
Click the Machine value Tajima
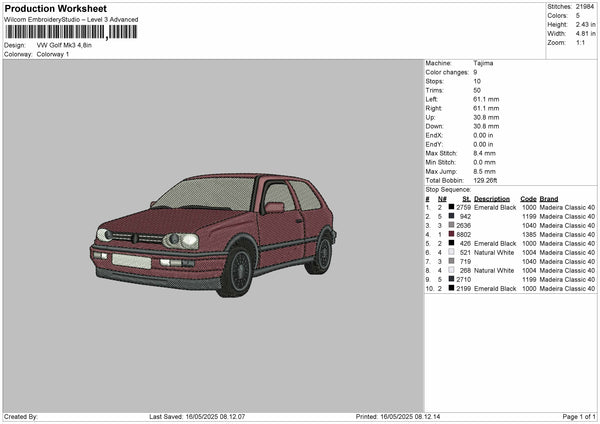coord(483,63)
